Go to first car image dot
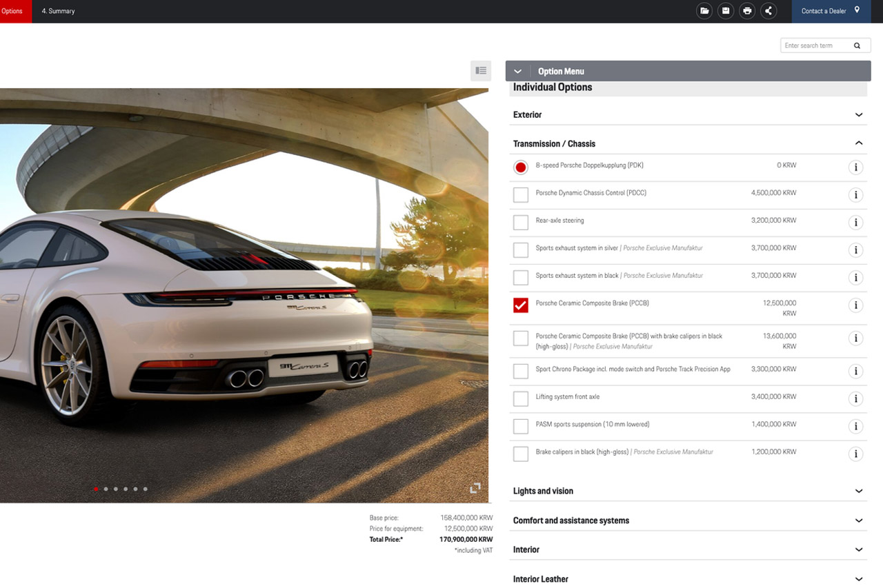 (96, 489)
